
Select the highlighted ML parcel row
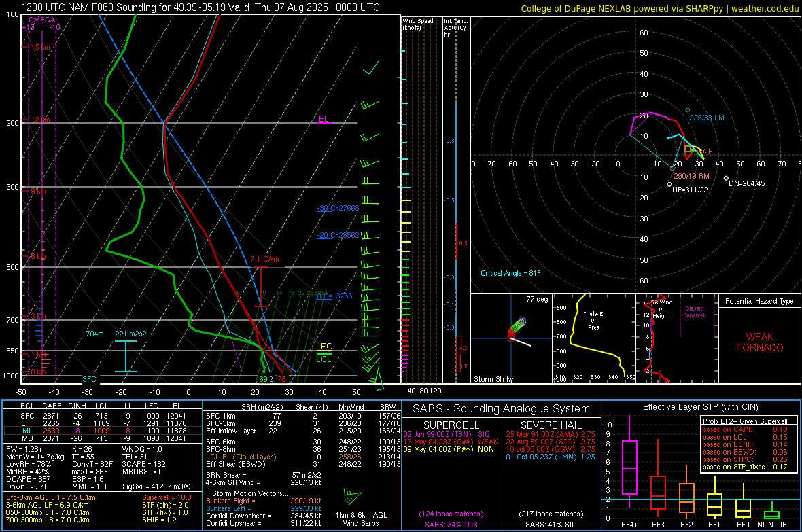103,431
